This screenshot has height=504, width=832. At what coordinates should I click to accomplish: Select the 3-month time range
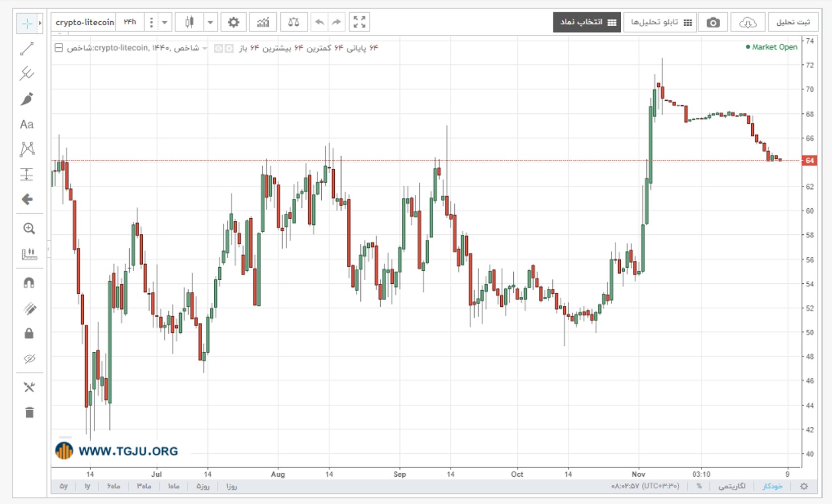[x=144, y=486]
